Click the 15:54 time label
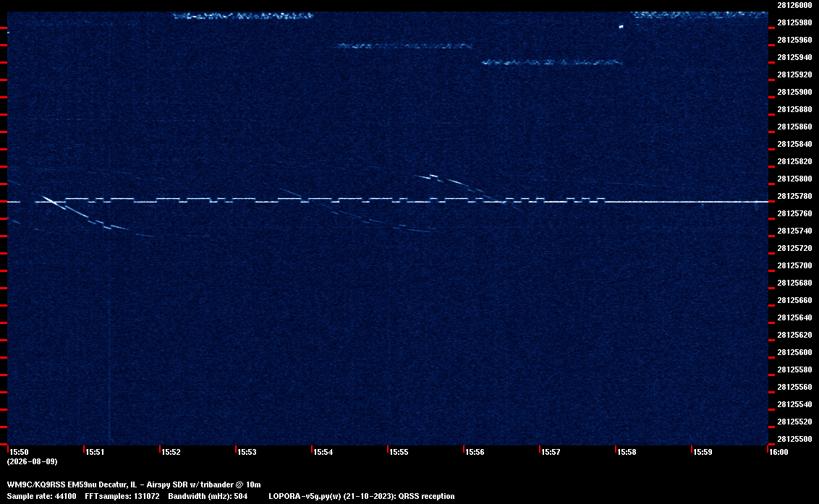Screen dimensions: 819x504 (x=323, y=452)
